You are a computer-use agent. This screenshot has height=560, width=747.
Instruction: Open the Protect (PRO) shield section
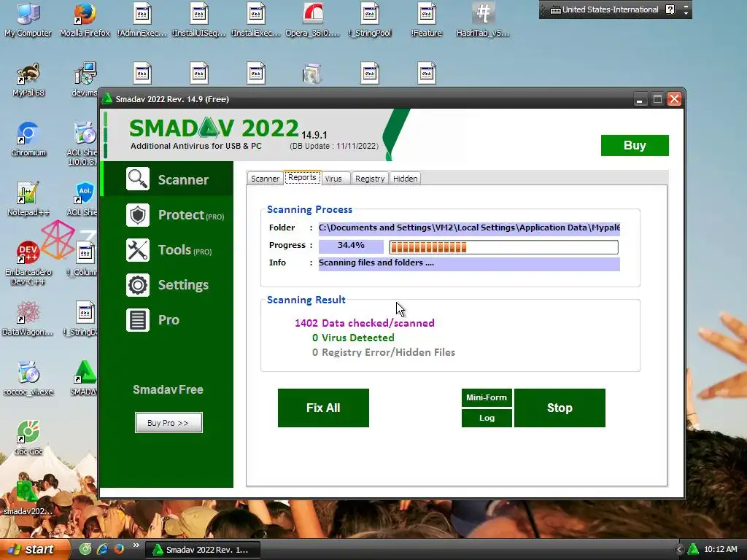[167, 215]
